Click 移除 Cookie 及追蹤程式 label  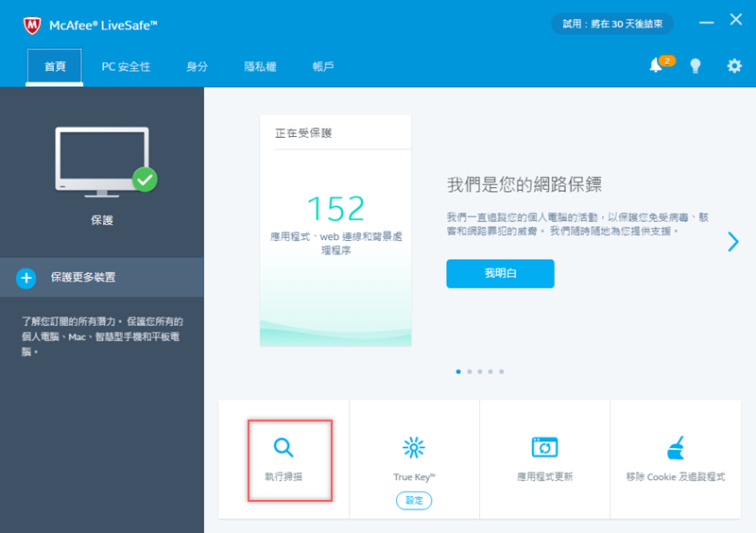click(x=676, y=477)
